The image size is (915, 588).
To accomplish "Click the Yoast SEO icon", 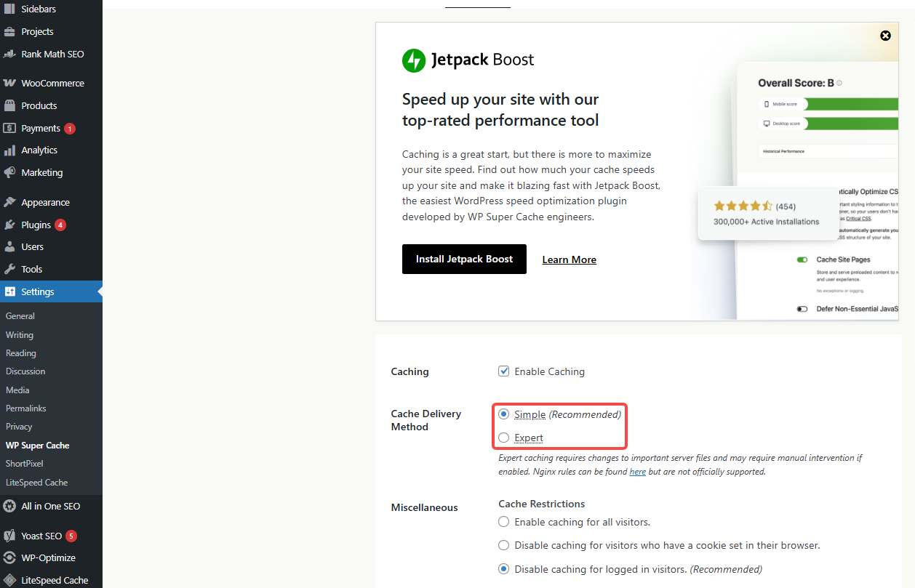I will pyautogui.click(x=9, y=536).
